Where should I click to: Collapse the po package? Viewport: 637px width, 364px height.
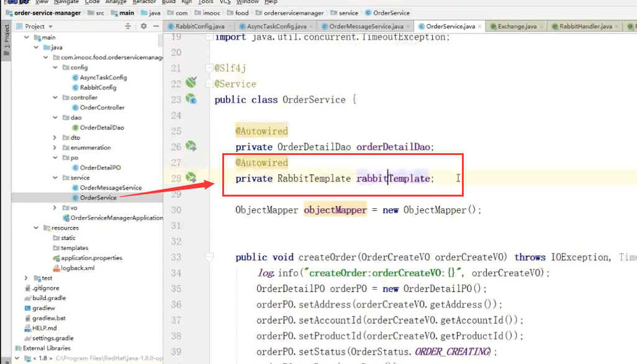pos(55,158)
